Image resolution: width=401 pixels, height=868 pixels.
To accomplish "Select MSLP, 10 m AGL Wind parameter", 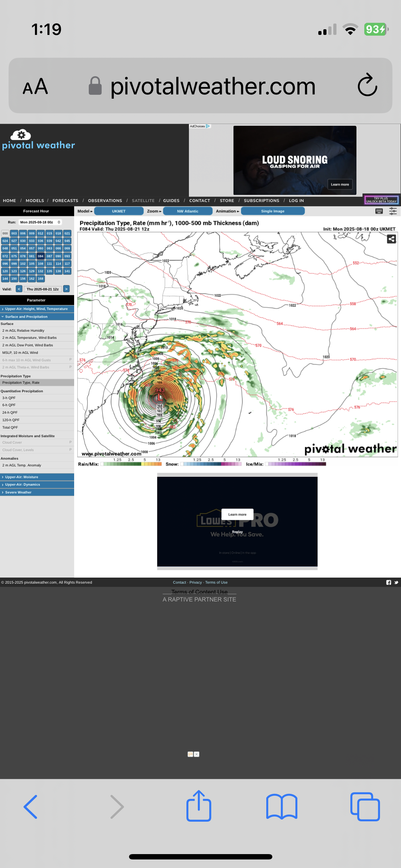I will coord(37,352).
